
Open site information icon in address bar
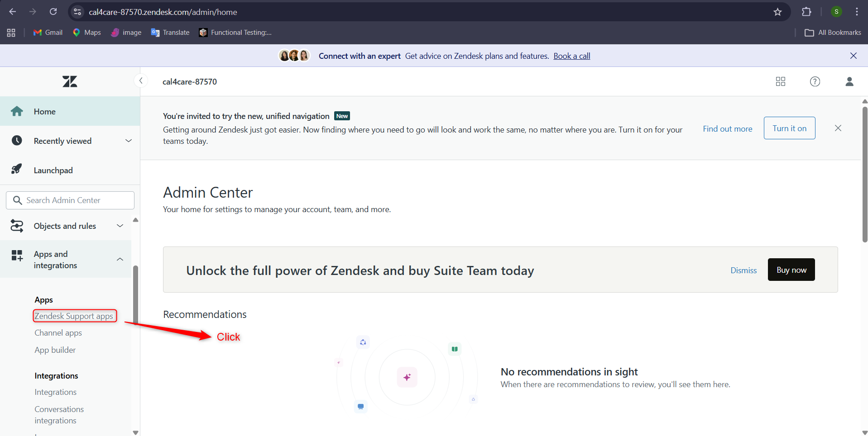(78, 12)
